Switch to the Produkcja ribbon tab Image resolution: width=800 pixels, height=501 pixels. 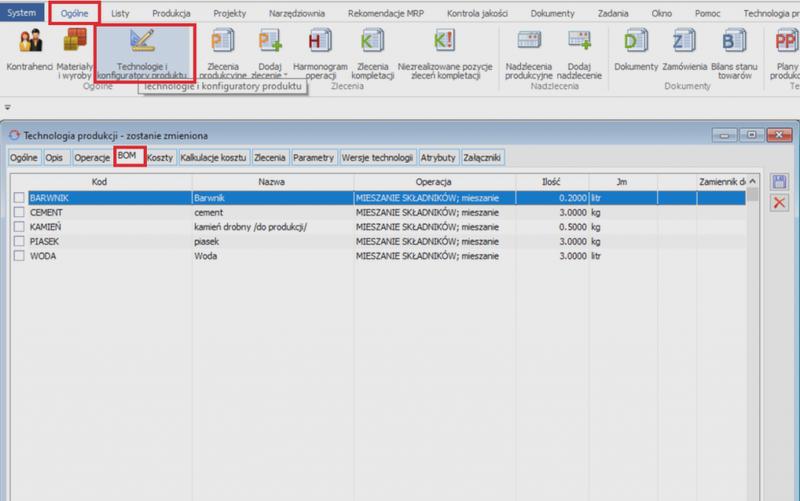click(x=171, y=13)
